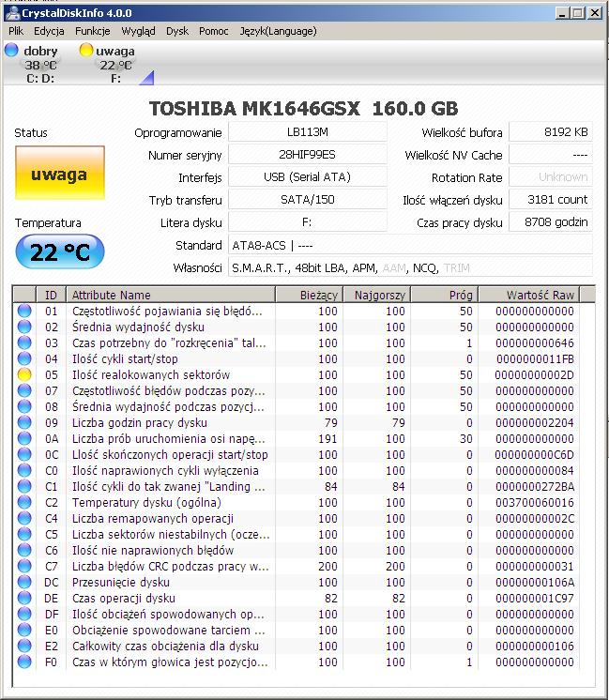The image size is (609, 700).
Task: Click the drive letter field F:
Action: [x=307, y=221]
